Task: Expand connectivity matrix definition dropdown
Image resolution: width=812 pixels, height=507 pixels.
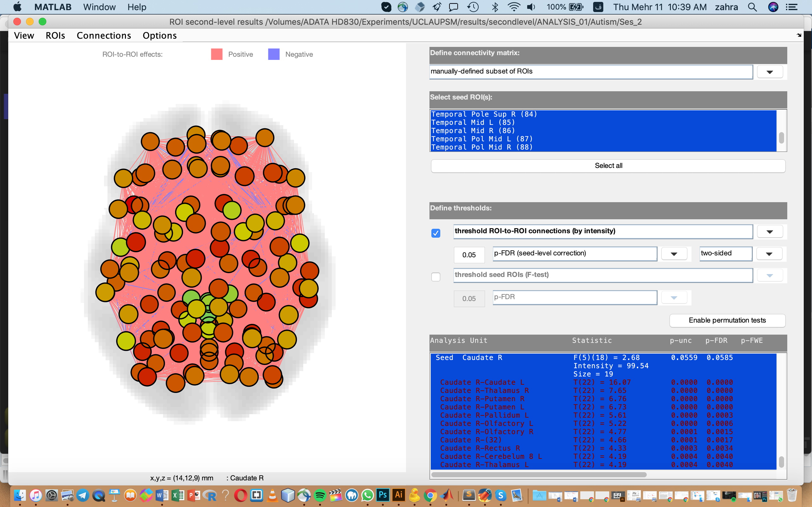Action: tap(769, 72)
